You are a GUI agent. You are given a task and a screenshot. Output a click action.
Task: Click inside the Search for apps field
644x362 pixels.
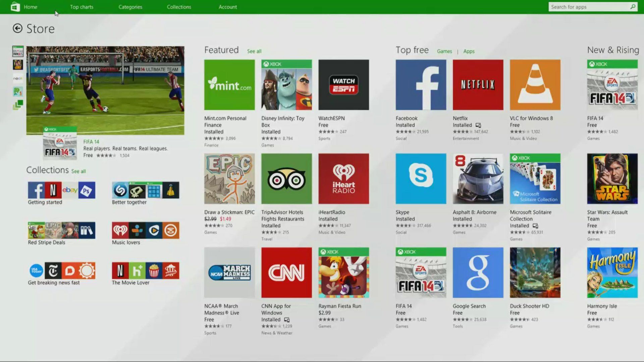587,7
